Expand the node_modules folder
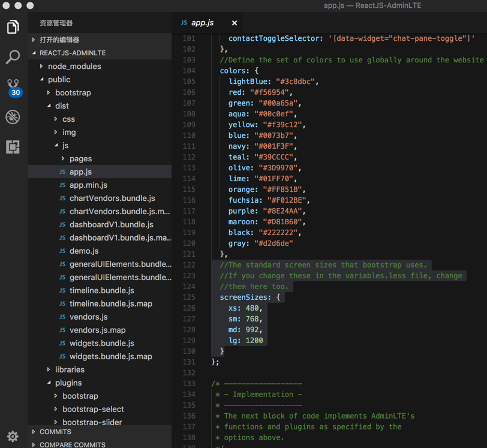Image resolution: width=487 pixels, height=448 pixels. [74, 67]
